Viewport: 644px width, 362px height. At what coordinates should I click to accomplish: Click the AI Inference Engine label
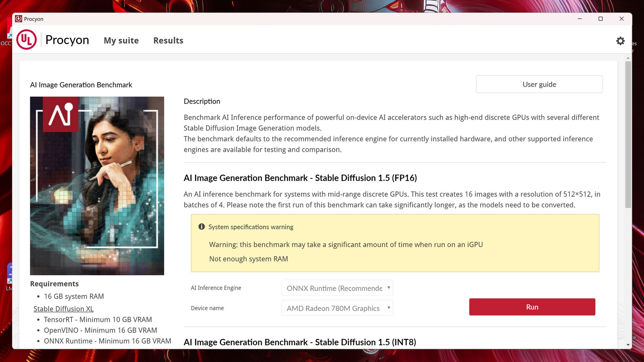point(216,288)
